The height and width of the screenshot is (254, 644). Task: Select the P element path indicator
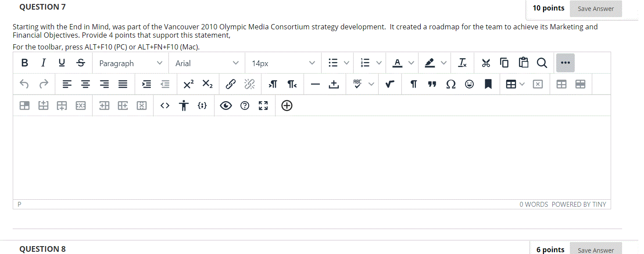[19, 204]
